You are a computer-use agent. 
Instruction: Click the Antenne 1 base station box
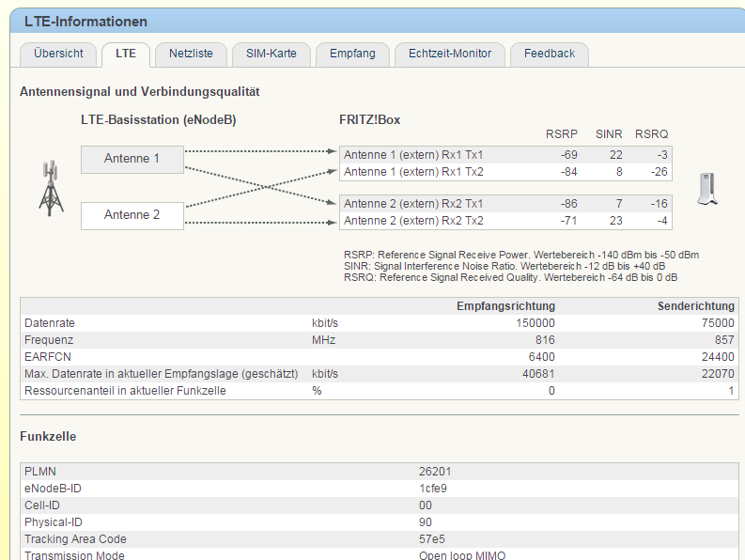click(132, 159)
